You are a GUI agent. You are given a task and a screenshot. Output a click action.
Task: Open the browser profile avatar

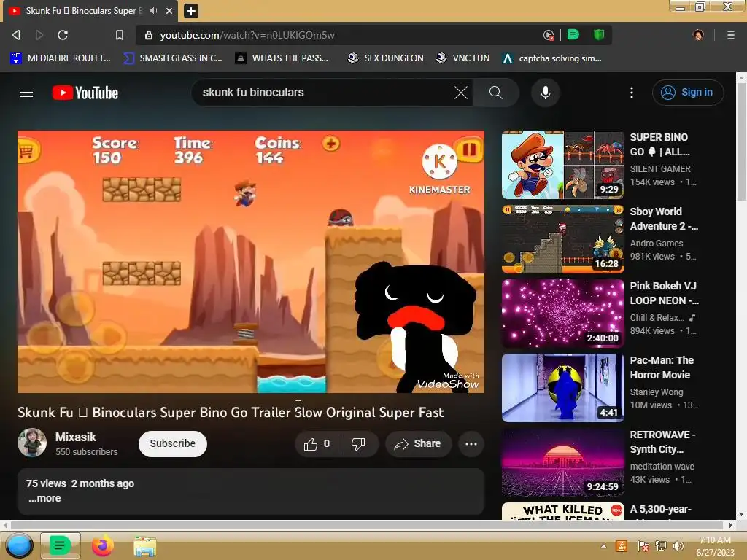coord(698,35)
